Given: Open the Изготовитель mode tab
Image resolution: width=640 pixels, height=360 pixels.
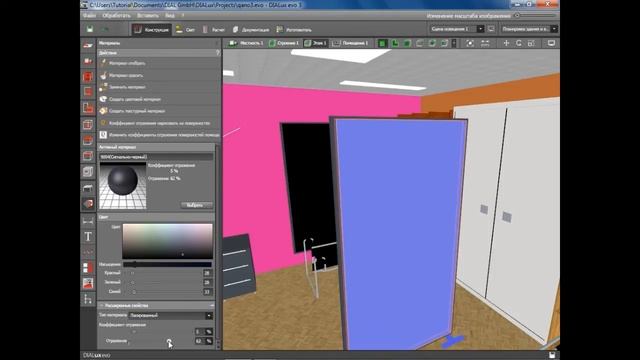Looking at the screenshot, I should (294, 29).
